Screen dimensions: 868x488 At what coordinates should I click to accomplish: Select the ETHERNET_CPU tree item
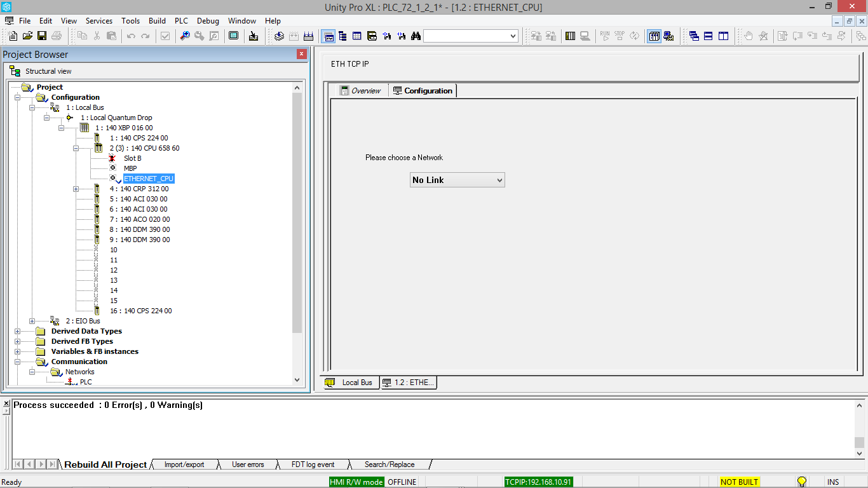point(149,179)
